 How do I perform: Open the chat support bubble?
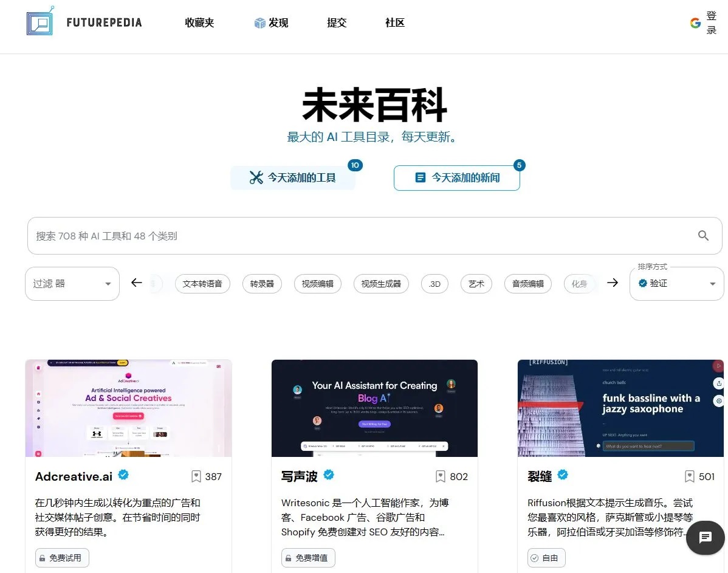pyautogui.click(x=706, y=538)
